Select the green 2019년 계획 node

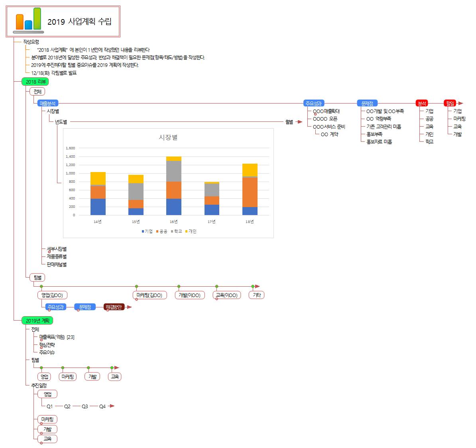point(37,321)
